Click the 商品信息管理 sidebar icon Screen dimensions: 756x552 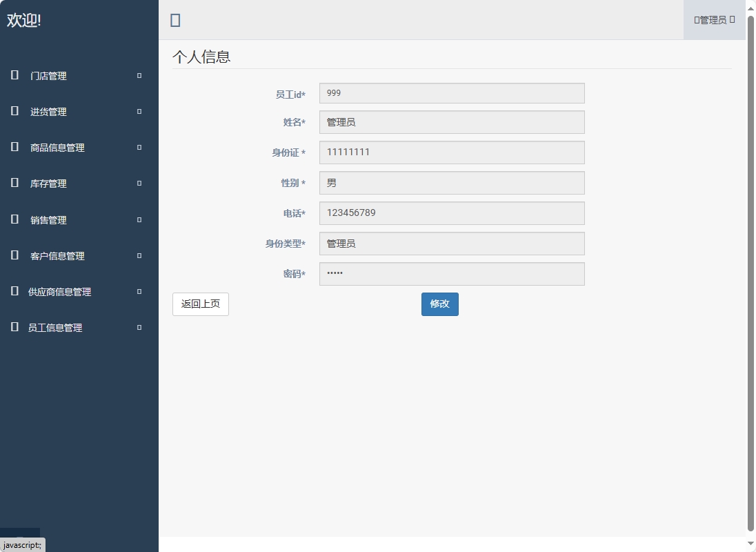tap(14, 147)
